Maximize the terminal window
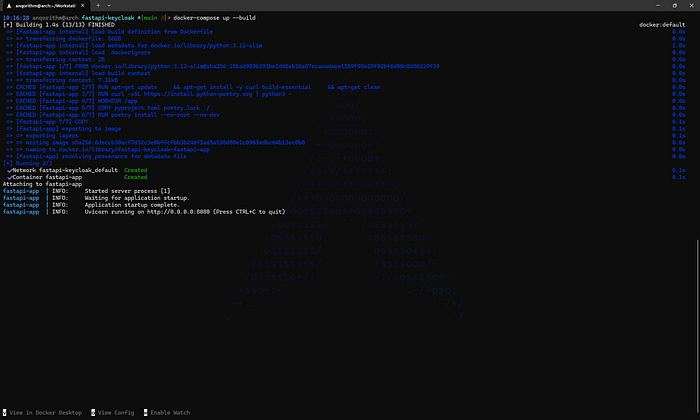This screenshot has width=700, height=420. click(675, 6)
